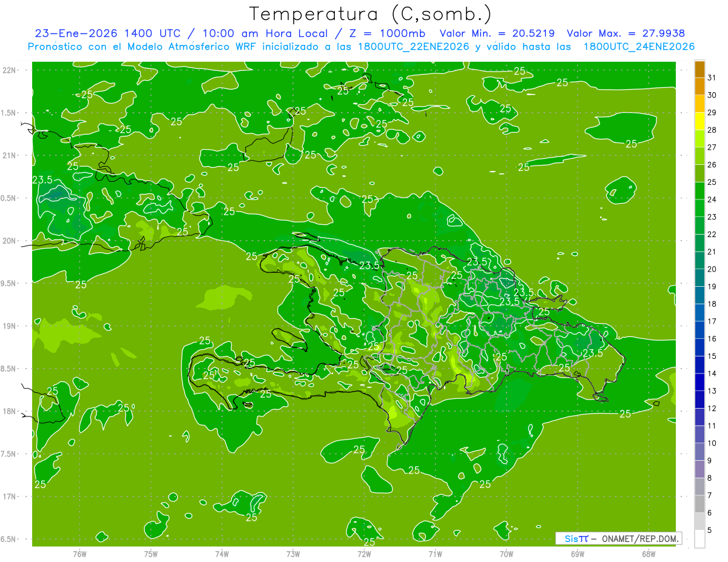Screen dimensions: 728x562
Task: Click the "21N" latitude axis label
Action: click(10, 156)
